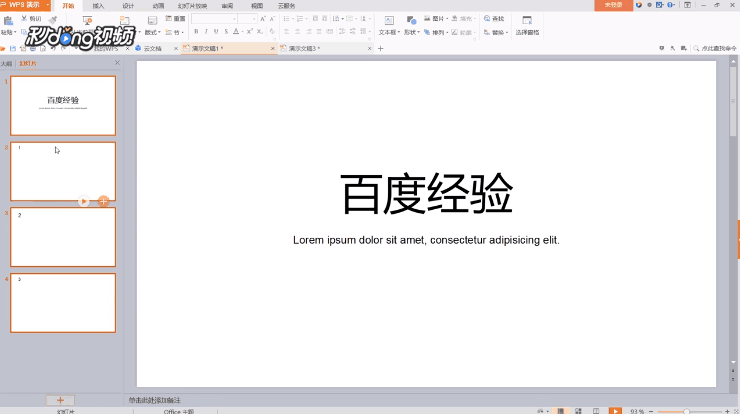
Task: Align text left in paragraph group
Action: 287,32
